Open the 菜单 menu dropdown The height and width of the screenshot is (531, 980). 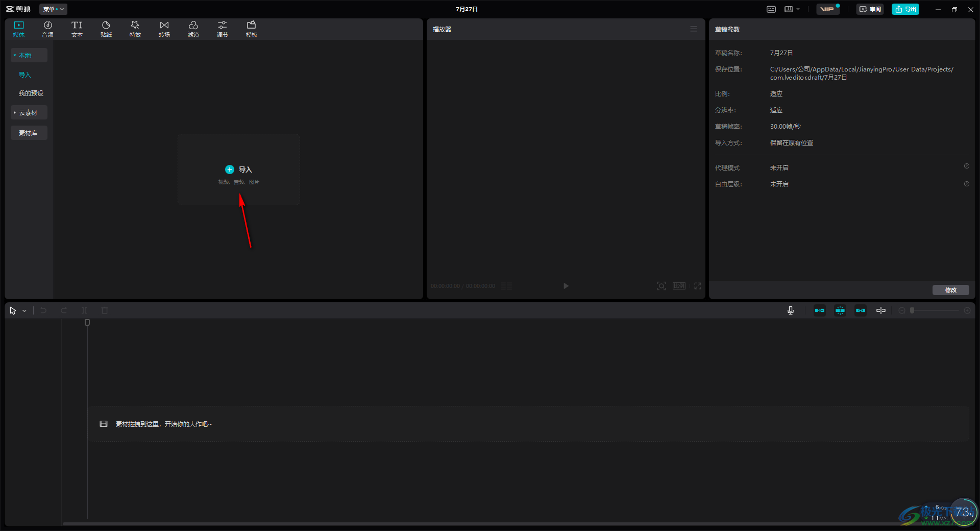pyautogui.click(x=53, y=9)
